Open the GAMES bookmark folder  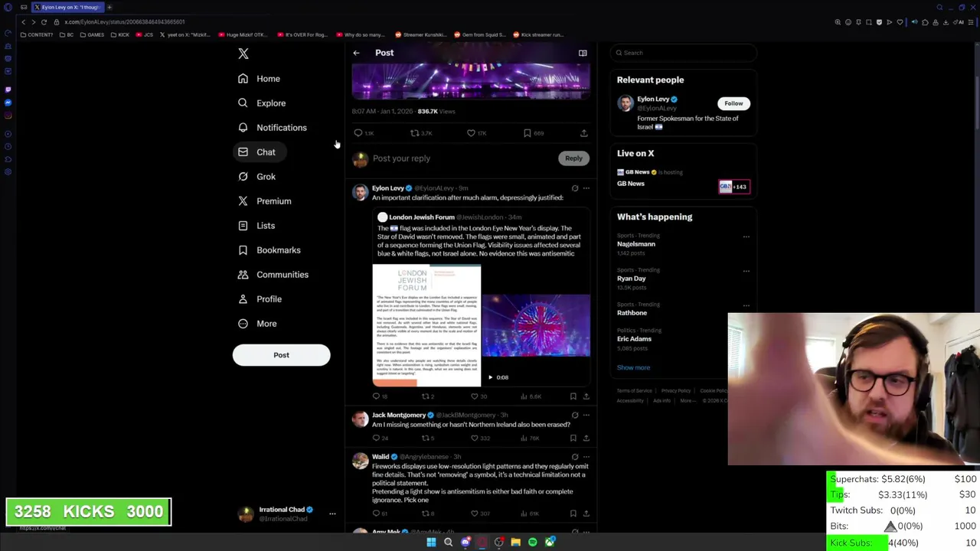[92, 34]
